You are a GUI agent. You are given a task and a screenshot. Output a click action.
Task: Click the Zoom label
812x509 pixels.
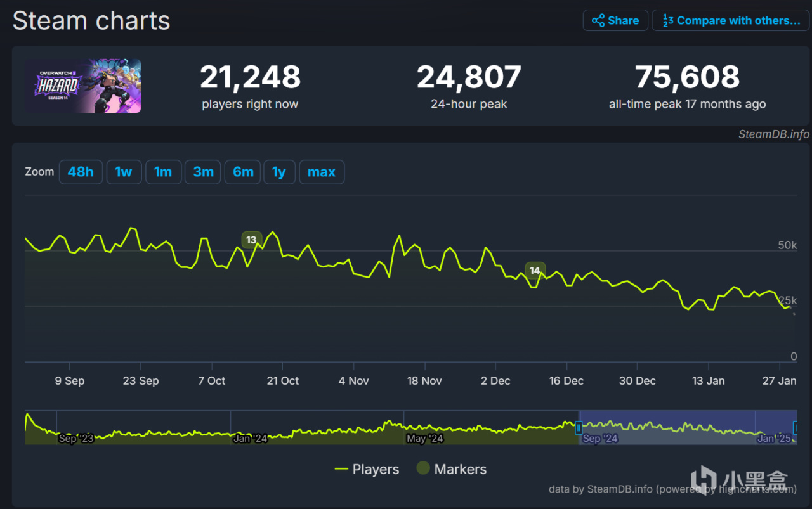(x=39, y=172)
